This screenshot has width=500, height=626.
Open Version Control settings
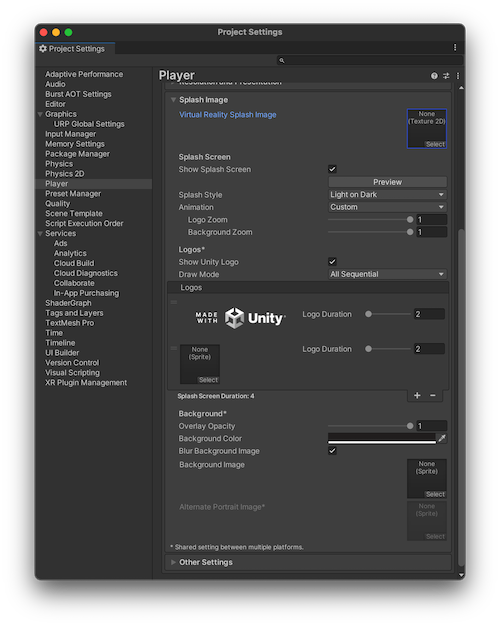point(72,363)
